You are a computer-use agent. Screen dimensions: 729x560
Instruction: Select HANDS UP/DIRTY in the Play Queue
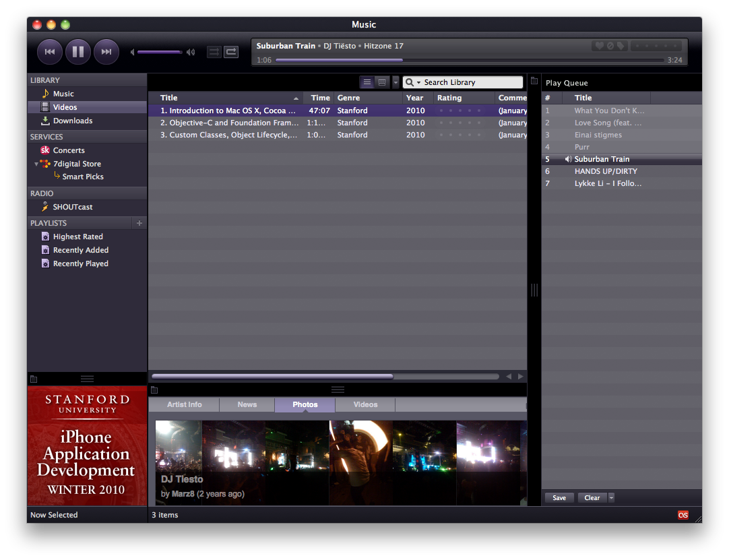click(x=622, y=171)
